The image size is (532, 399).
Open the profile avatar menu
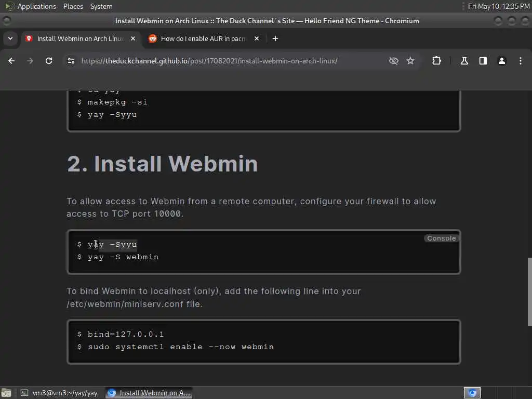coord(502,61)
